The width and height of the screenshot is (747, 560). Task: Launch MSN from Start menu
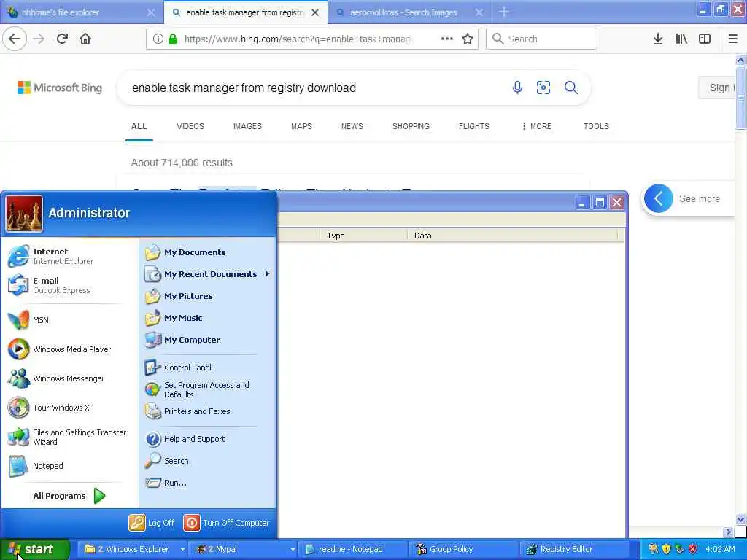coord(28,320)
